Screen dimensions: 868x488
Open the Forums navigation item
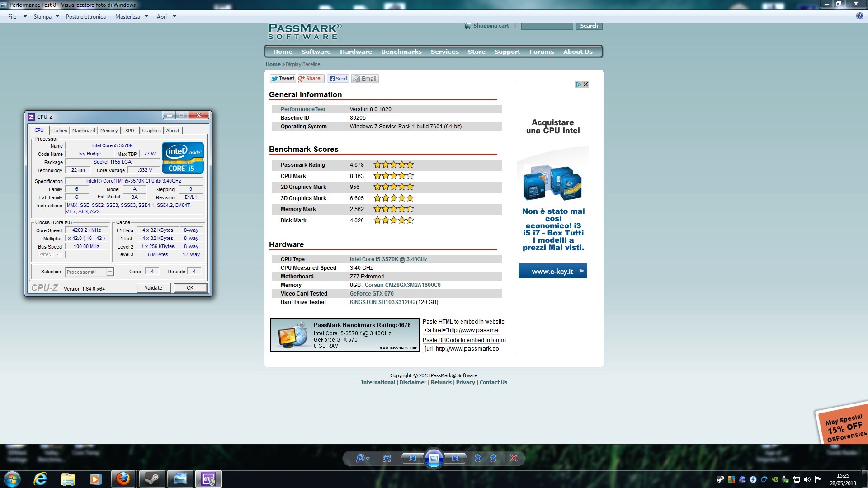point(542,52)
